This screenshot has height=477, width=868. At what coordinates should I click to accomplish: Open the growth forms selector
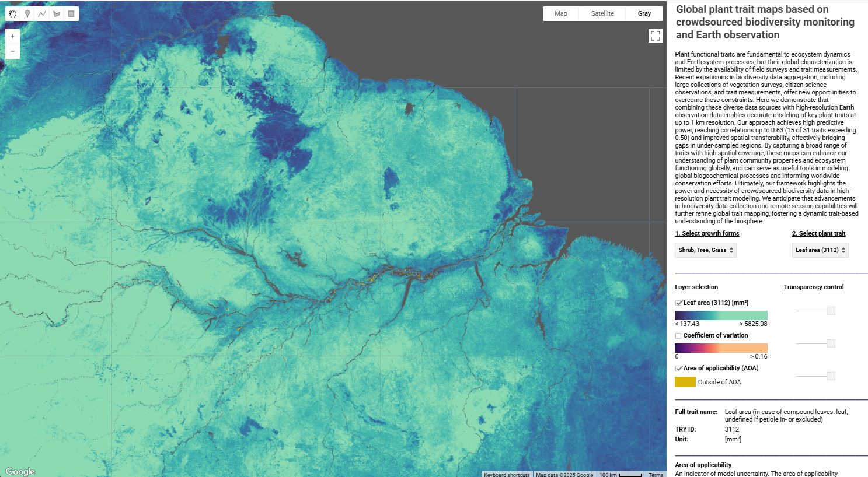(705, 250)
